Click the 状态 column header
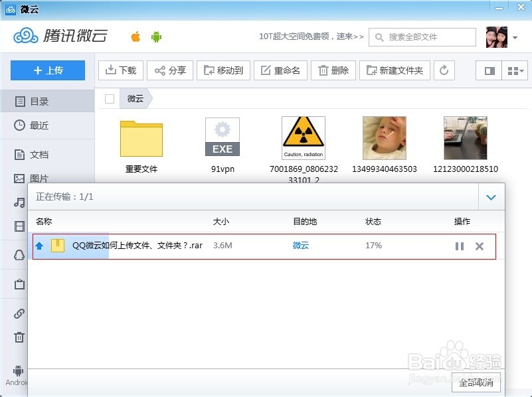 click(373, 221)
